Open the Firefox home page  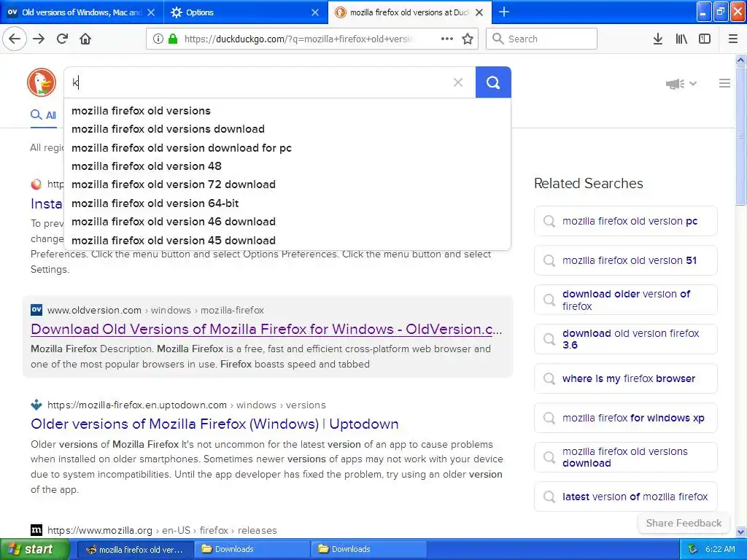point(85,39)
